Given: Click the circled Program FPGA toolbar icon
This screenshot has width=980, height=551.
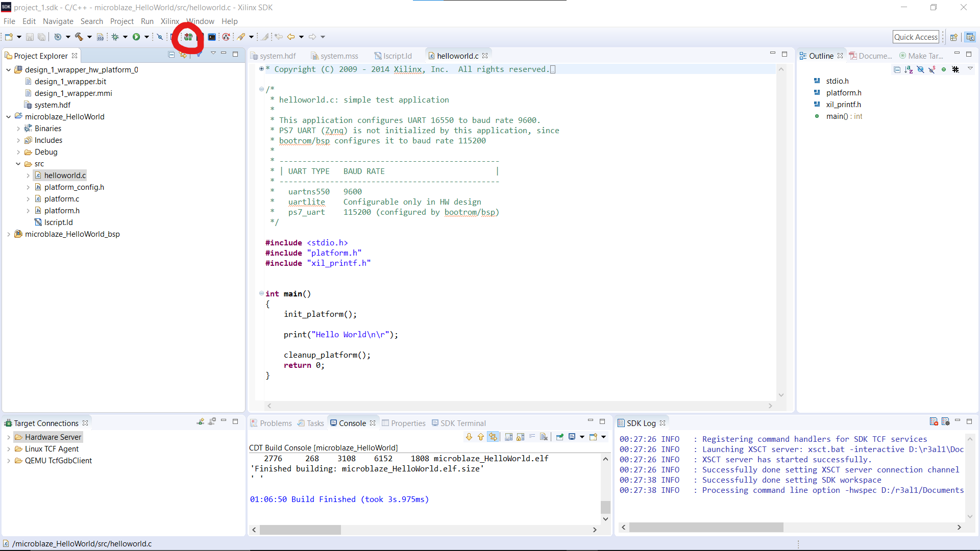Looking at the screenshot, I should point(187,37).
